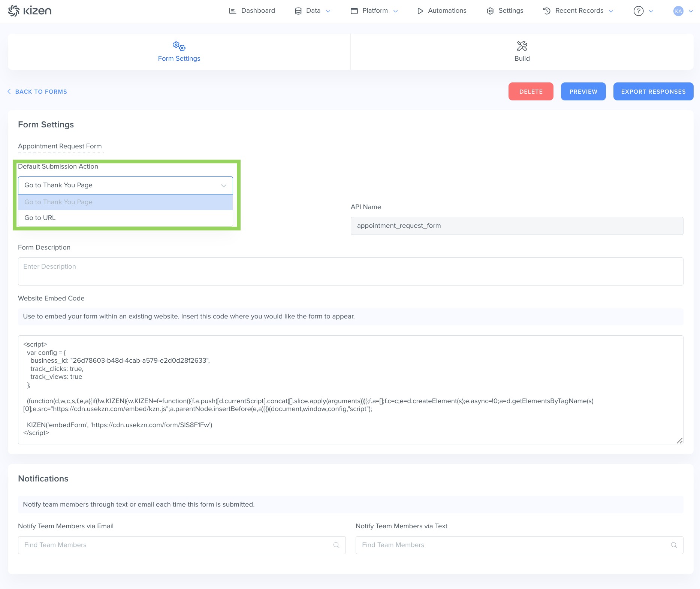Click the red Delete button
700x589 pixels.
[x=531, y=91]
